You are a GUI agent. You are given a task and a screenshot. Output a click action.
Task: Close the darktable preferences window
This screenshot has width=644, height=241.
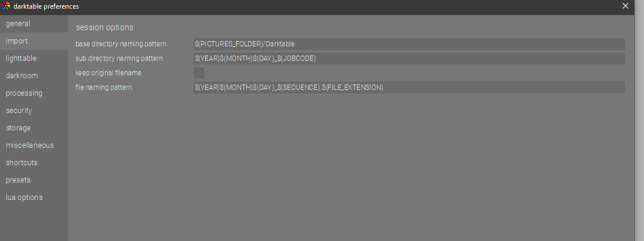coord(625,6)
